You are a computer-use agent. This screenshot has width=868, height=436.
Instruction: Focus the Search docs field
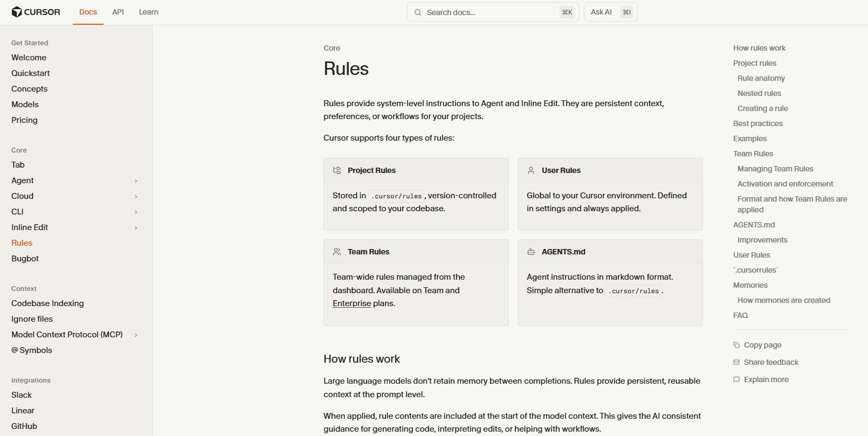click(x=493, y=12)
